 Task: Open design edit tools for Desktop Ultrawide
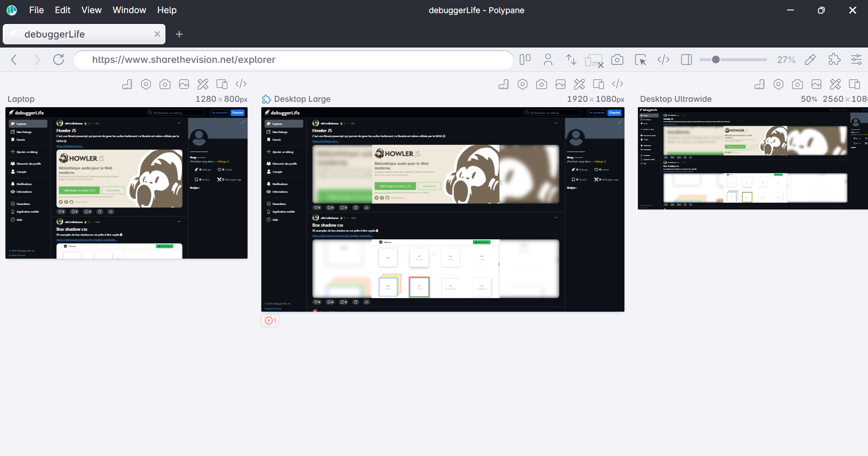[x=835, y=84]
